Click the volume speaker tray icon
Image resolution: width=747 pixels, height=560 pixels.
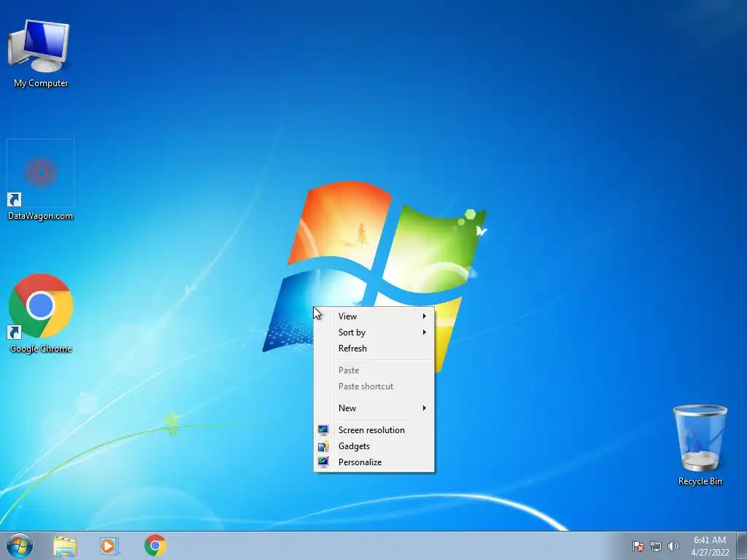click(673, 546)
